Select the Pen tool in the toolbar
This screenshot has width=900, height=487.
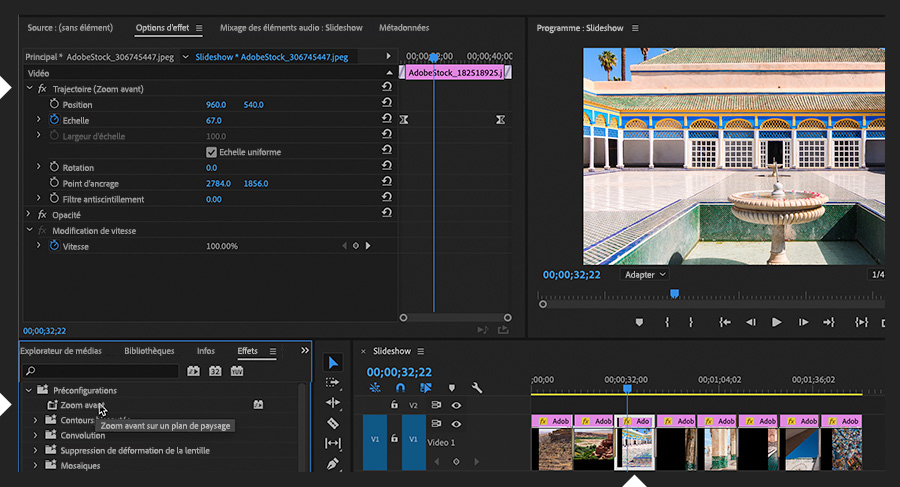click(x=333, y=464)
